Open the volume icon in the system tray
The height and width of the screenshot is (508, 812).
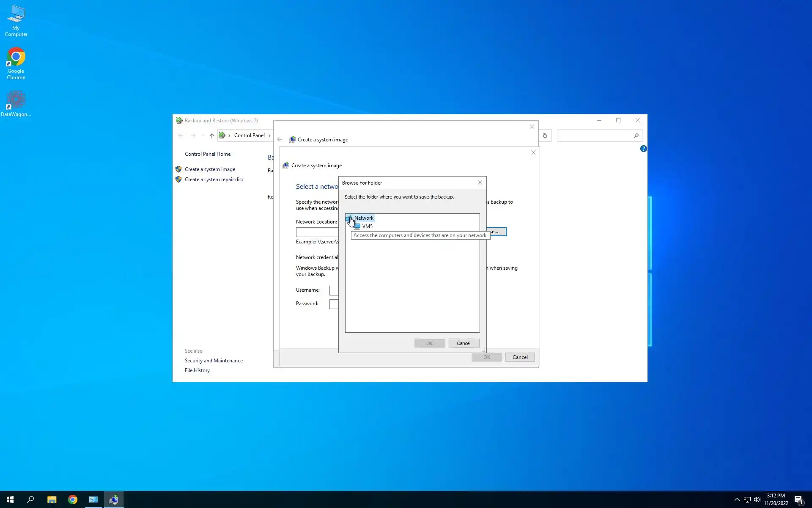[757, 500]
